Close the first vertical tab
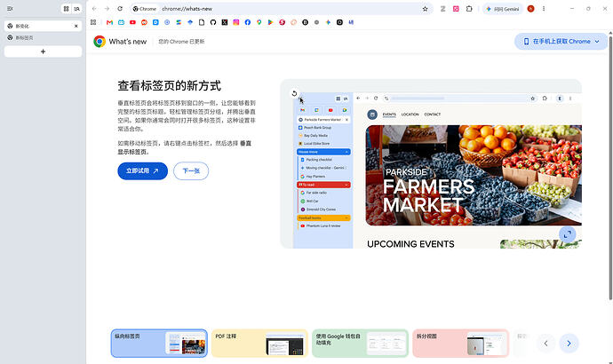 point(76,26)
